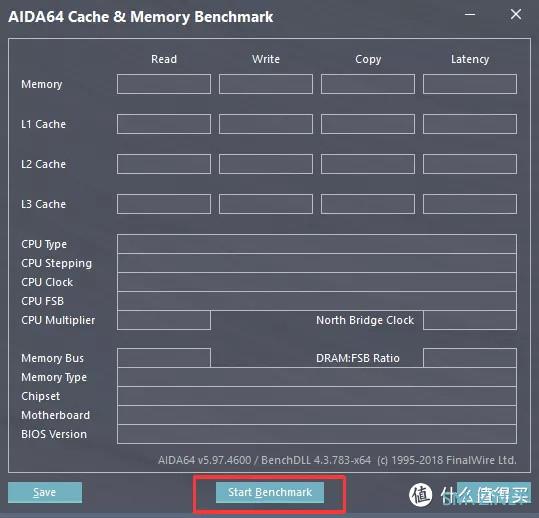Screen dimensions: 539x518
Task: Click the Memory Type info field
Action: coord(317,377)
